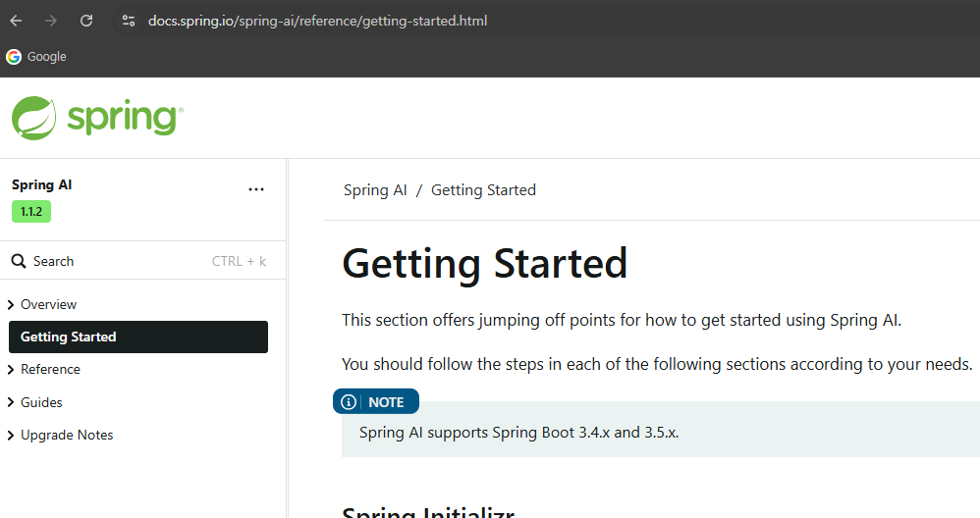
Task: Click the address bar URL
Action: (x=317, y=21)
